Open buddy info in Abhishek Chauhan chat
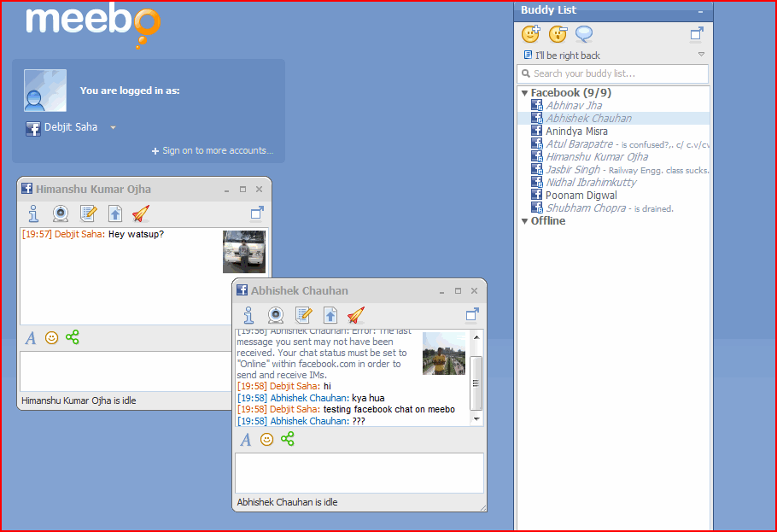Image resolution: width=777 pixels, height=532 pixels. point(248,315)
